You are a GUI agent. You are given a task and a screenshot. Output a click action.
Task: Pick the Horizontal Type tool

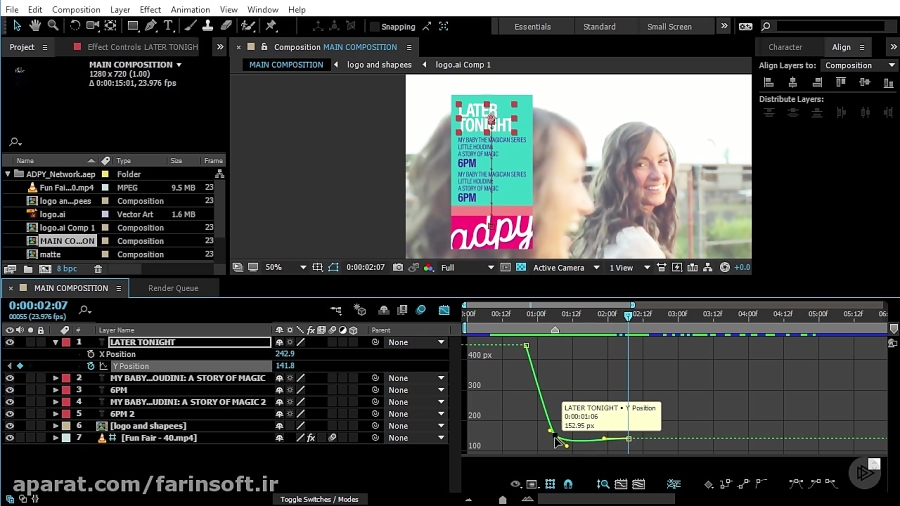(x=169, y=26)
